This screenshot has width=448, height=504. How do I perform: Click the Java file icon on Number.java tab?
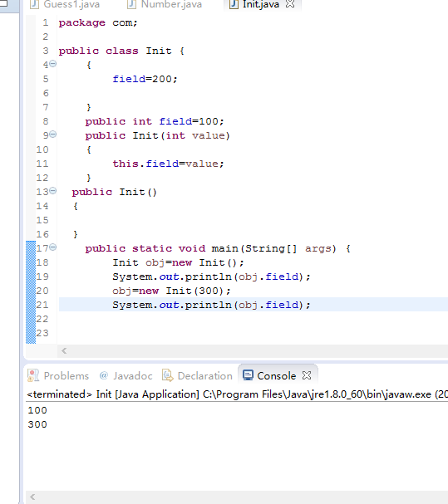point(131,4)
